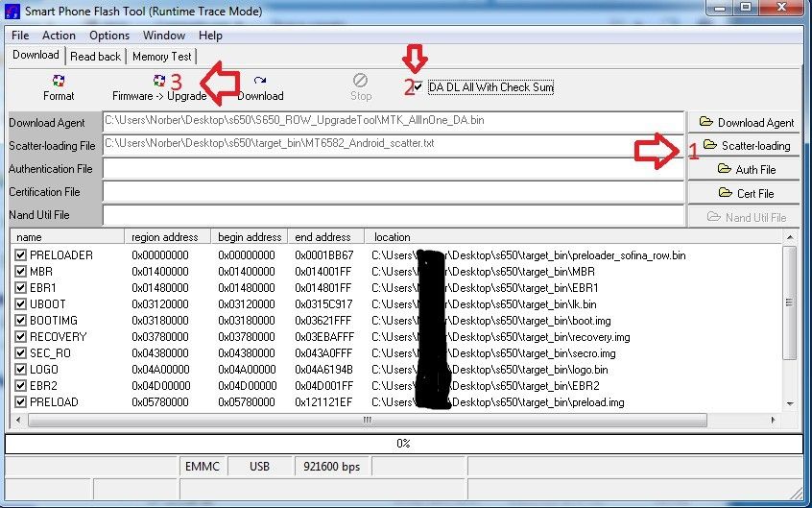The image size is (812, 508).
Task: Click the Smart Phone Flash Tool title icon
Action: click(12, 11)
